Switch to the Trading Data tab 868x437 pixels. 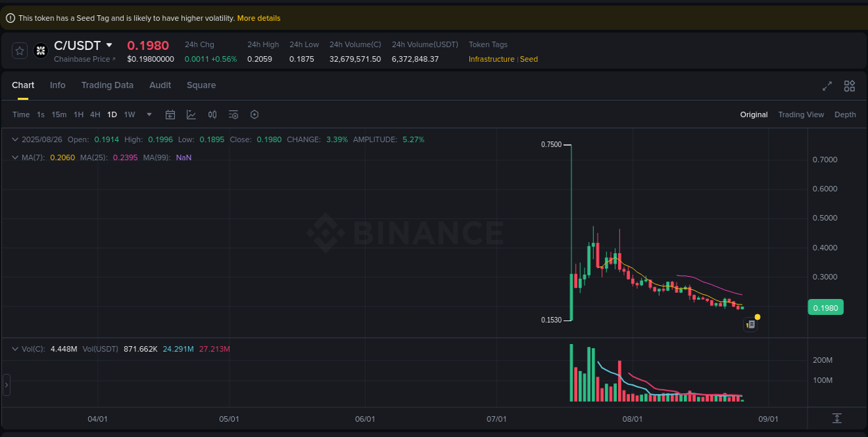(x=108, y=85)
